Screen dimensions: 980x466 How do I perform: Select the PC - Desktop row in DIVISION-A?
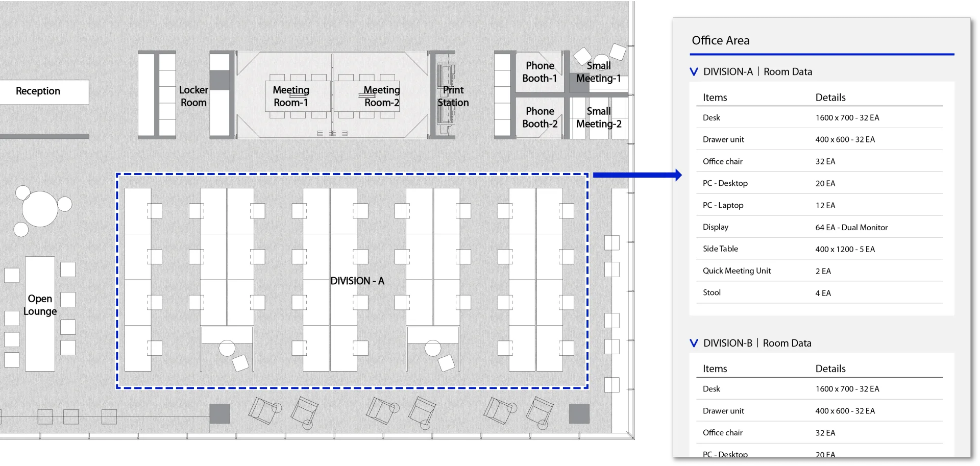click(820, 183)
